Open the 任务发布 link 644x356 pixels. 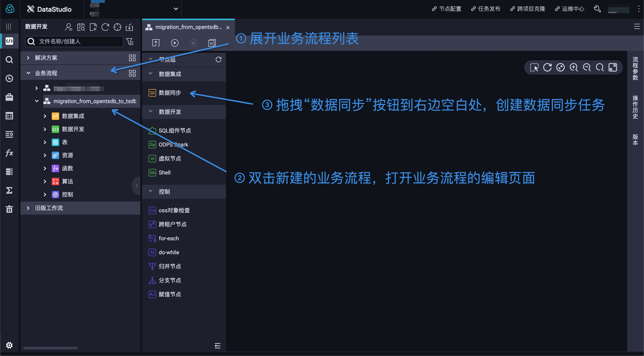pos(486,9)
